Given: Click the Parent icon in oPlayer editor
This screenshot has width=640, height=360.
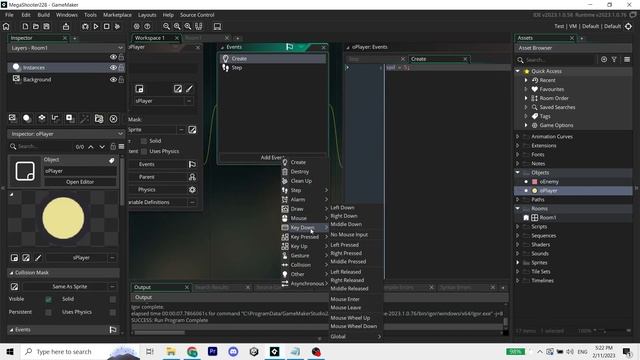Looking at the screenshot, I should pos(192,177).
